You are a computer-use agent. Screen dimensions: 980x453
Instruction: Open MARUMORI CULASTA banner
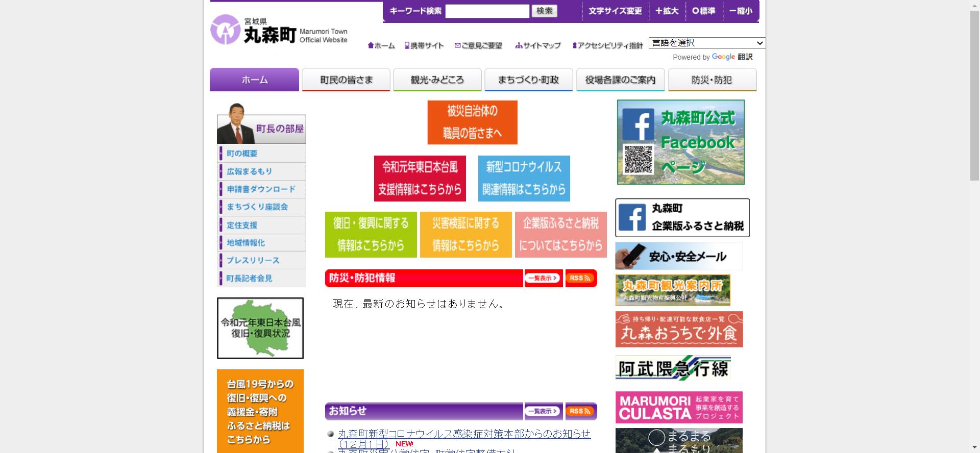679,407
